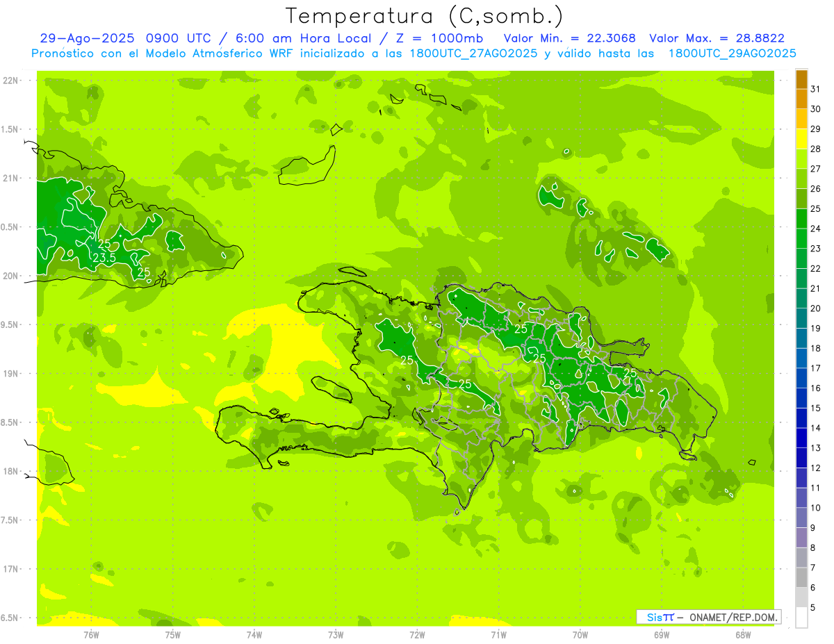The height and width of the screenshot is (644, 834).
Task: Click the '75W' longitude axis label
Action: click(173, 634)
